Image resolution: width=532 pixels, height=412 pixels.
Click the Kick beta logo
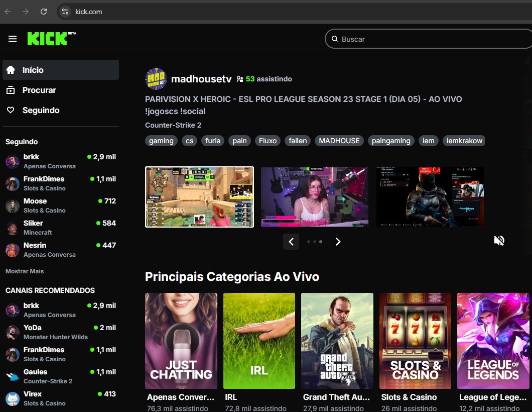pos(52,38)
